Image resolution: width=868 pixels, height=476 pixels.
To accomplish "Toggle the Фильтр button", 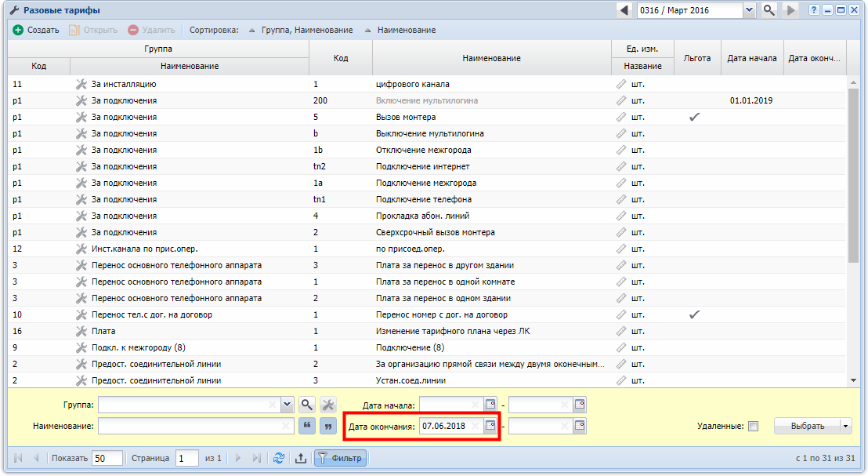I will point(340,458).
